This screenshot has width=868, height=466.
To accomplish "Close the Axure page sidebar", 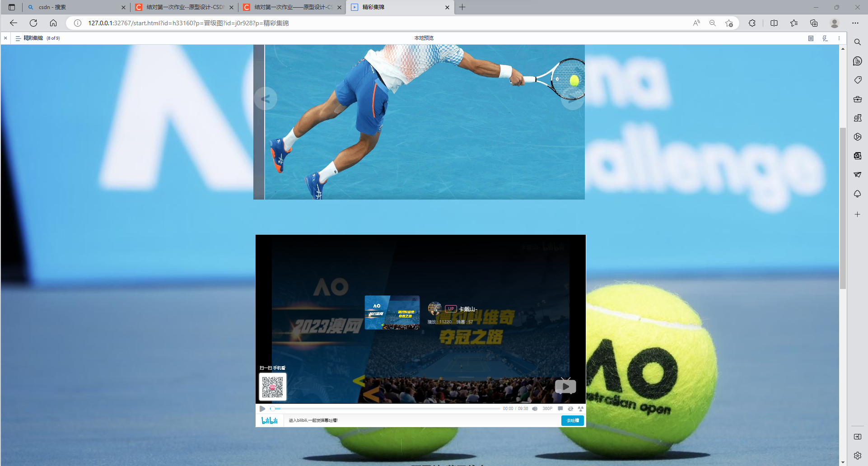I will (x=5, y=38).
